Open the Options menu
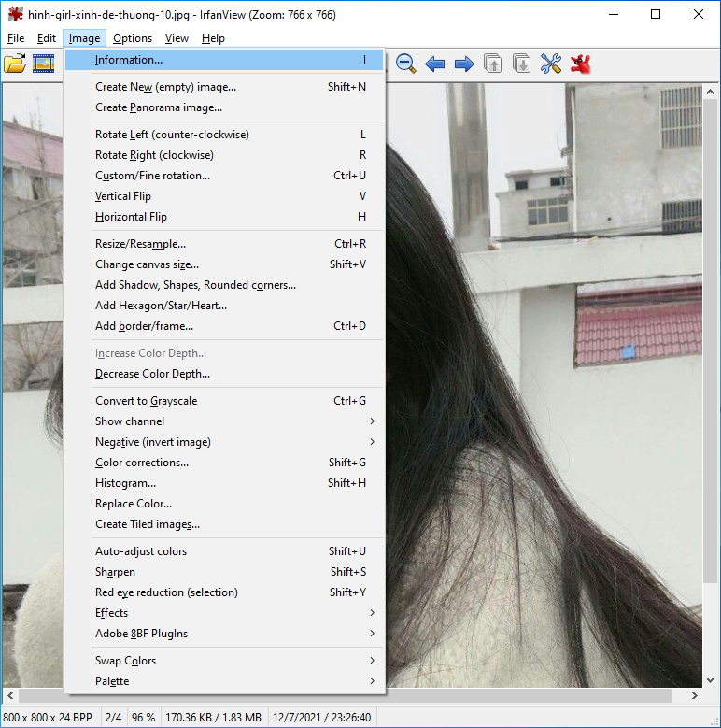721x728 pixels. click(x=133, y=38)
